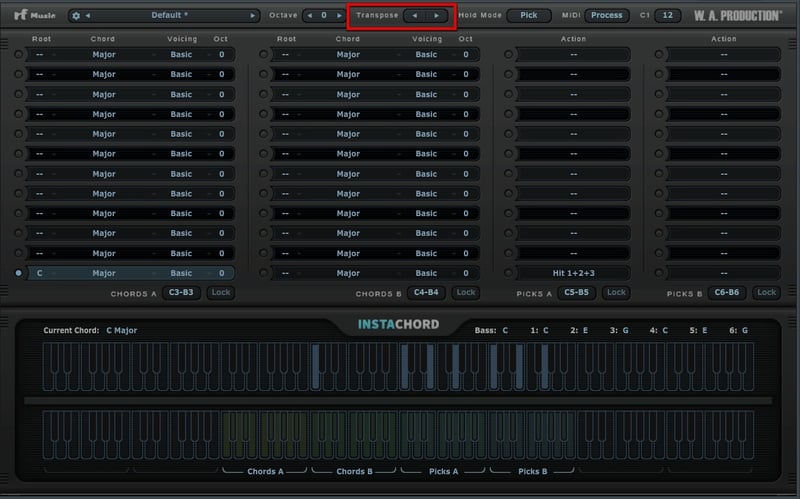The height and width of the screenshot is (499, 800).
Task: Select second row radio button in Chords A
Action: point(18,74)
